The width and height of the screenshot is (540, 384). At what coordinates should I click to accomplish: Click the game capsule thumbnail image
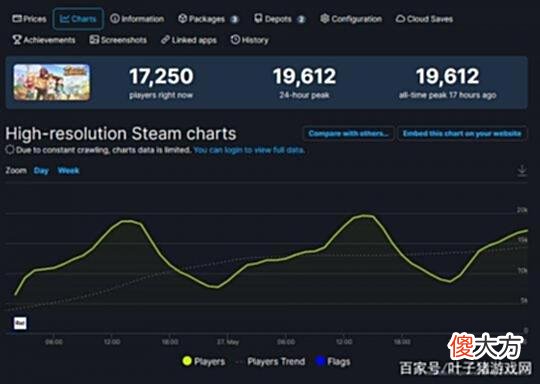(x=52, y=82)
